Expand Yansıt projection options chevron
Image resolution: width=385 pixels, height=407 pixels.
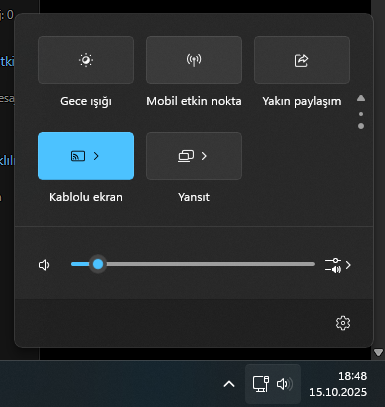click(204, 156)
